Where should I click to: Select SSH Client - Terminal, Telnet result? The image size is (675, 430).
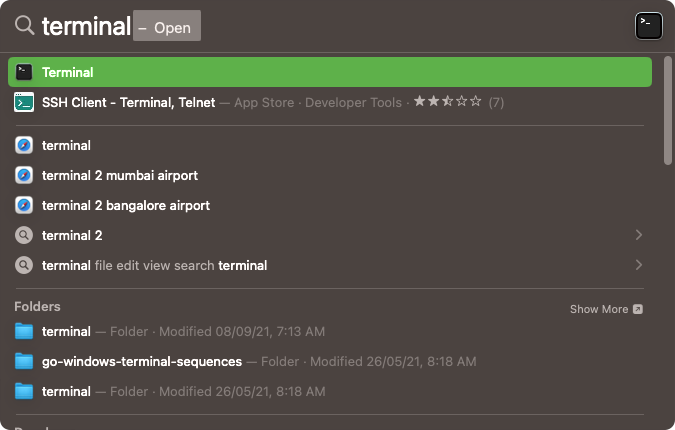330,102
